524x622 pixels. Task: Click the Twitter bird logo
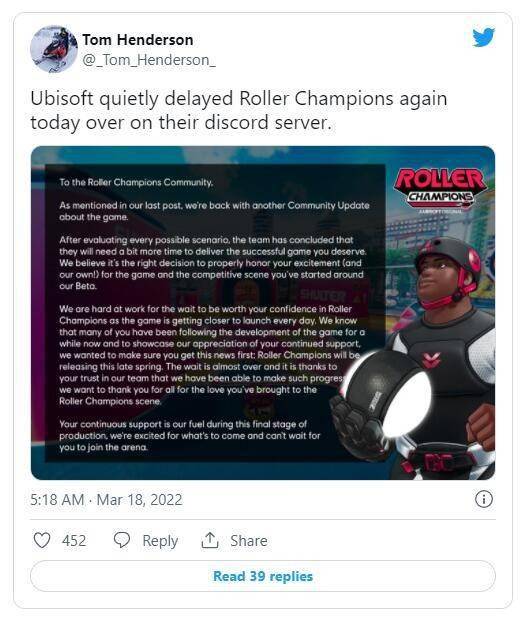click(x=483, y=37)
